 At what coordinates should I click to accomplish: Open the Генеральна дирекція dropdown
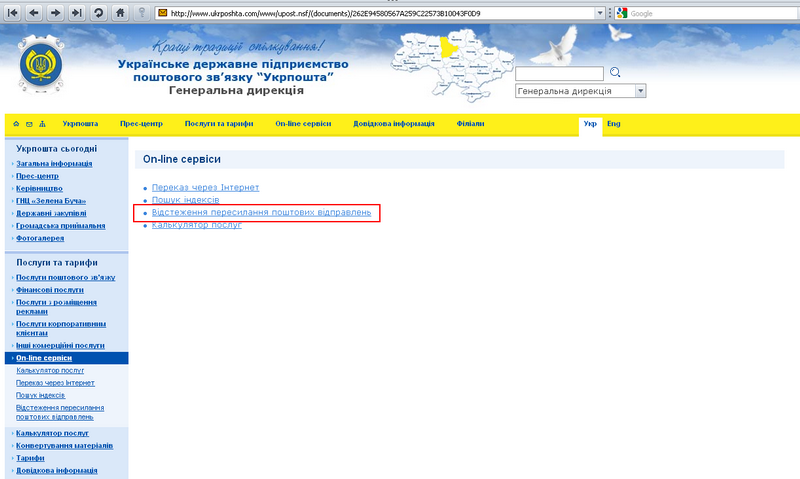(640, 91)
